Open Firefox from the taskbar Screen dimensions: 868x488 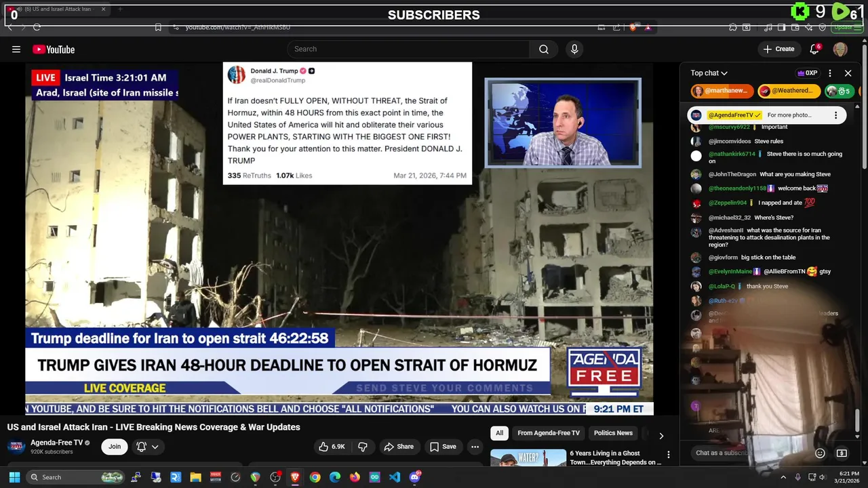pyautogui.click(x=355, y=477)
